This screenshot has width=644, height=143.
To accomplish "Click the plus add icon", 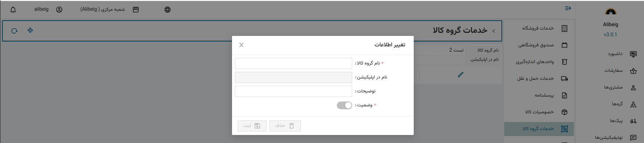I will coord(30,30).
